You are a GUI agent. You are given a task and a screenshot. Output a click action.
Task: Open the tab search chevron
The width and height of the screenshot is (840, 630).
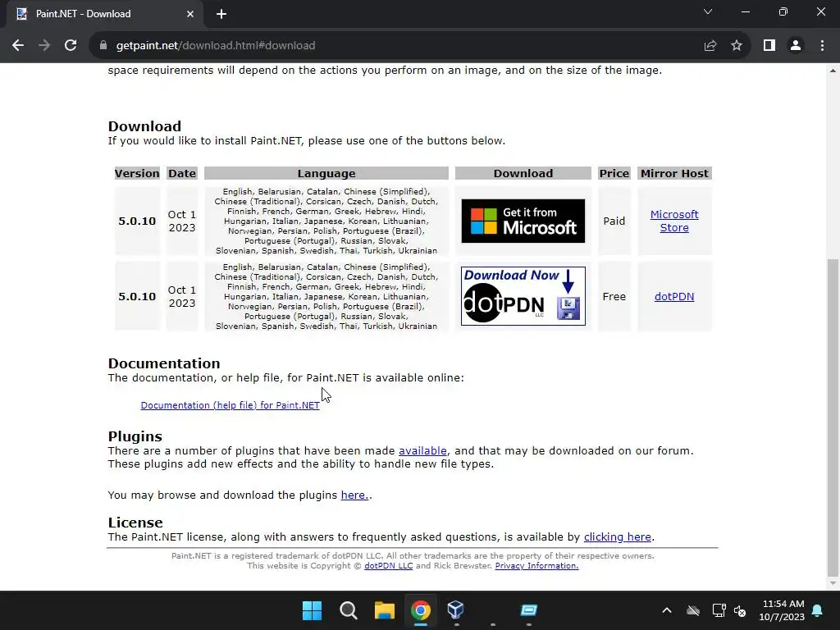click(x=708, y=11)
